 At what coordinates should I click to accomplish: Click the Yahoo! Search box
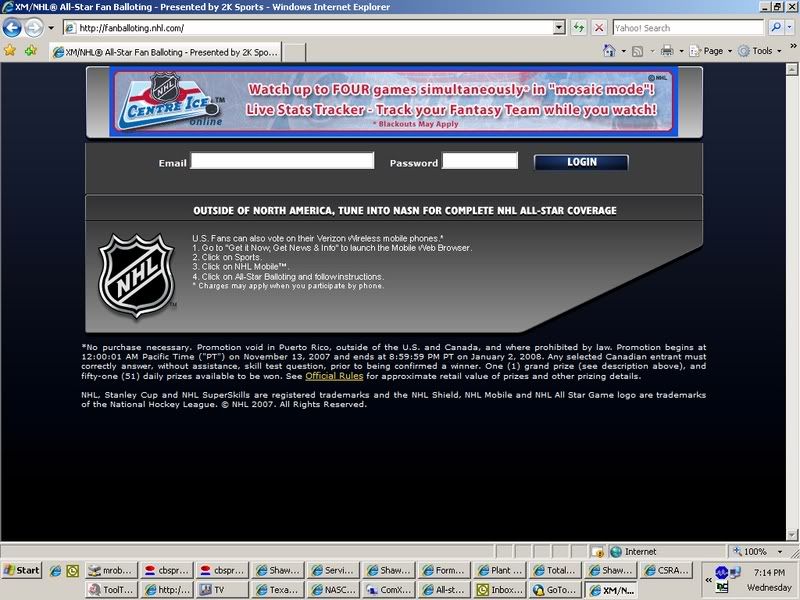[688, 28]
